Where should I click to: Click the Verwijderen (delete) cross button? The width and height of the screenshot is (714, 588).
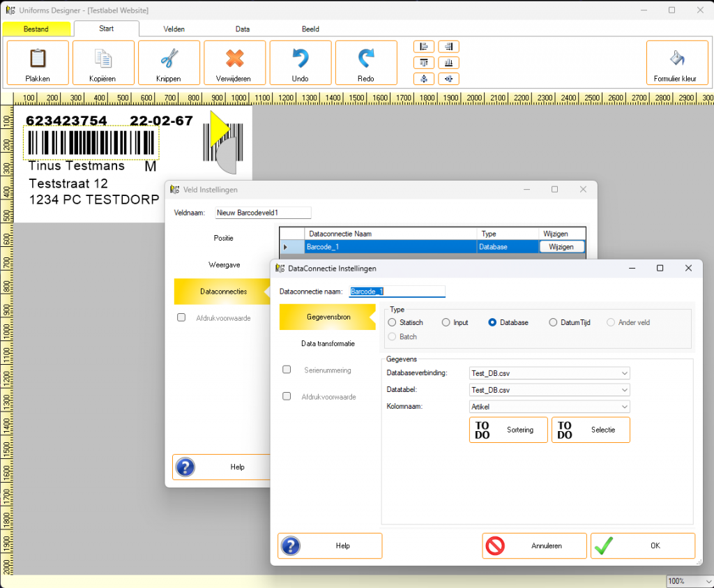[x=234, y=63]
